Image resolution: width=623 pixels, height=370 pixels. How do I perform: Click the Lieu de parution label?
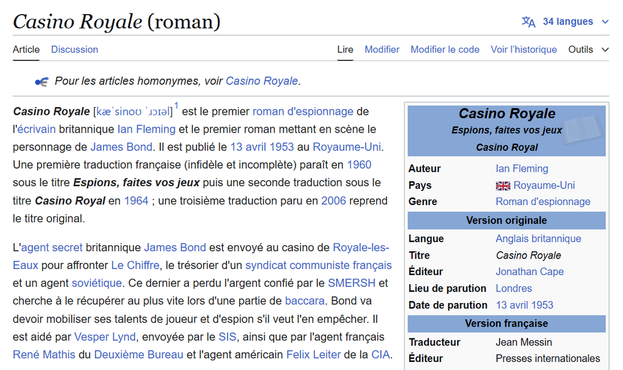click(447, 289)
